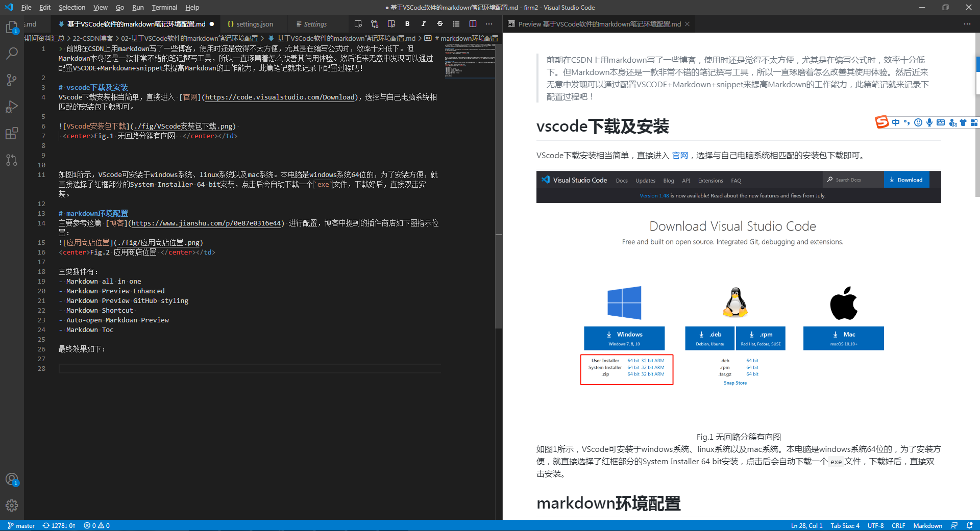Image resolution: width=980 pixels, height=531 pixels.
Task: Open the Run and Debug sidebar icon
Action: (12, 107)
